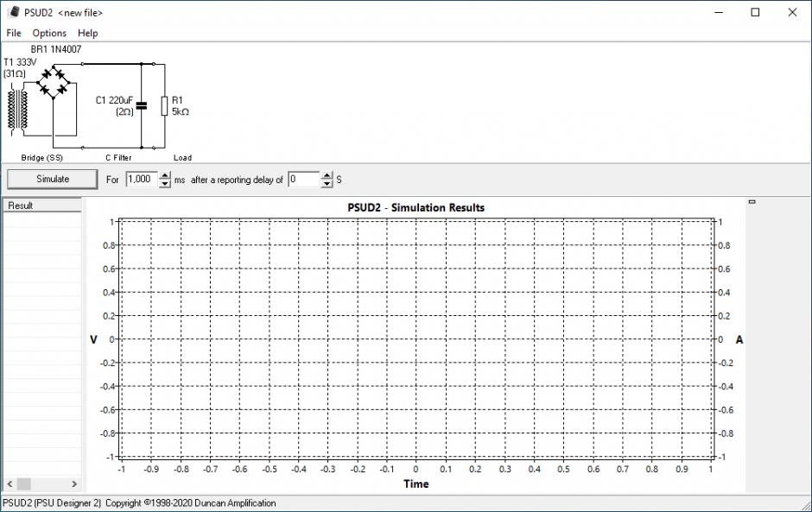Click the 5kΩ load value
Screen dimensions: 812x512
(x=181, y=111)
